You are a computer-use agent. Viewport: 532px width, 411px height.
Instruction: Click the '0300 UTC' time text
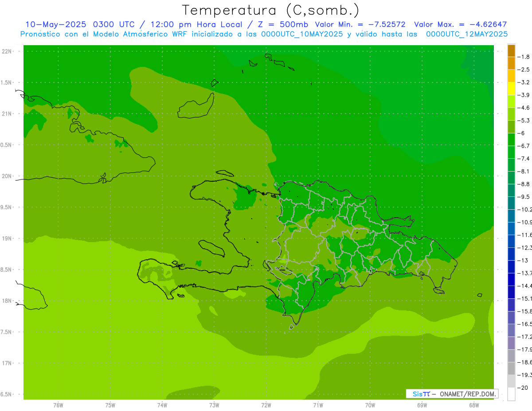pos(113,24)
